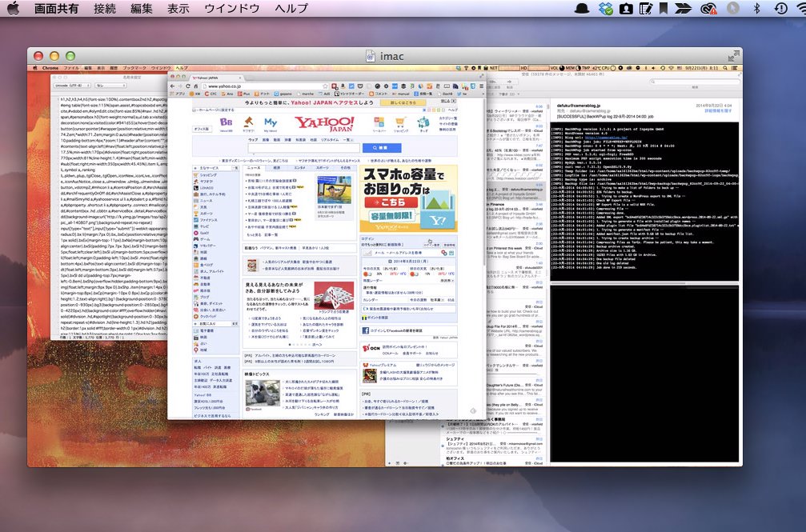Click the Facebook login row on Yahoo
This screenshot has height=532, width=806.
[x=409, y=330]
